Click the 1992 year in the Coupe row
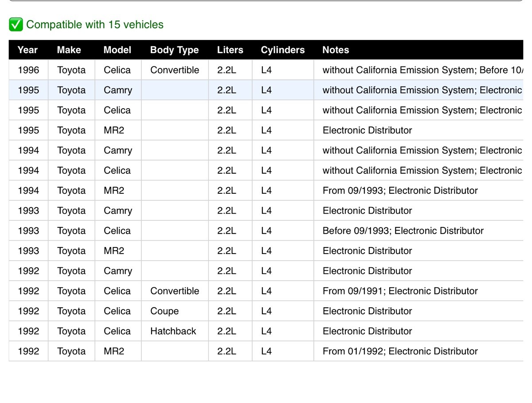This screenshot has width=532, height=403. (28, 311)
